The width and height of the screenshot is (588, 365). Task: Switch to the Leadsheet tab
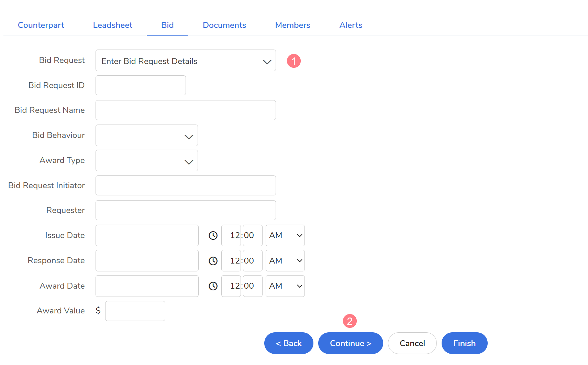tap(113, 25)
